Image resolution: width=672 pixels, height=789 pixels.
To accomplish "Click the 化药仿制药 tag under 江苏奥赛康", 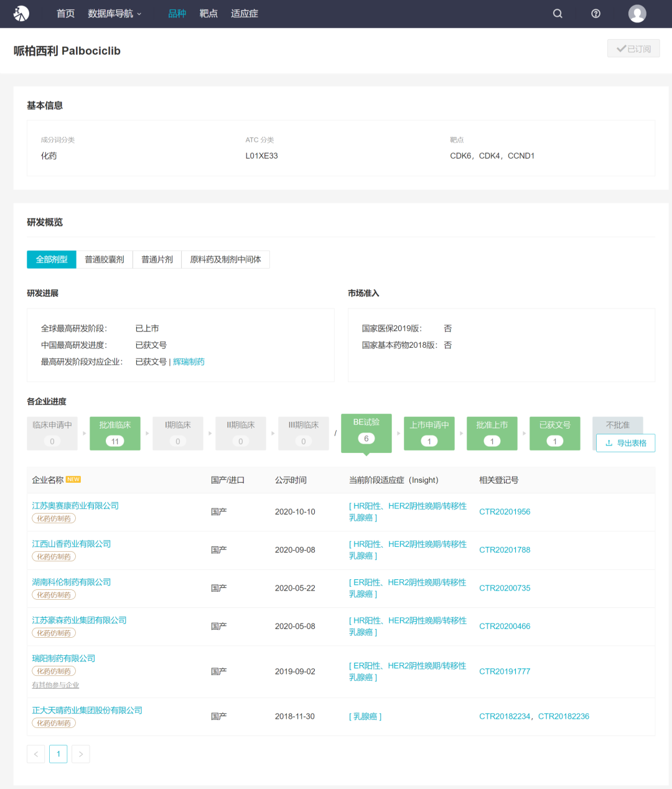I will (x=54, y=518).
